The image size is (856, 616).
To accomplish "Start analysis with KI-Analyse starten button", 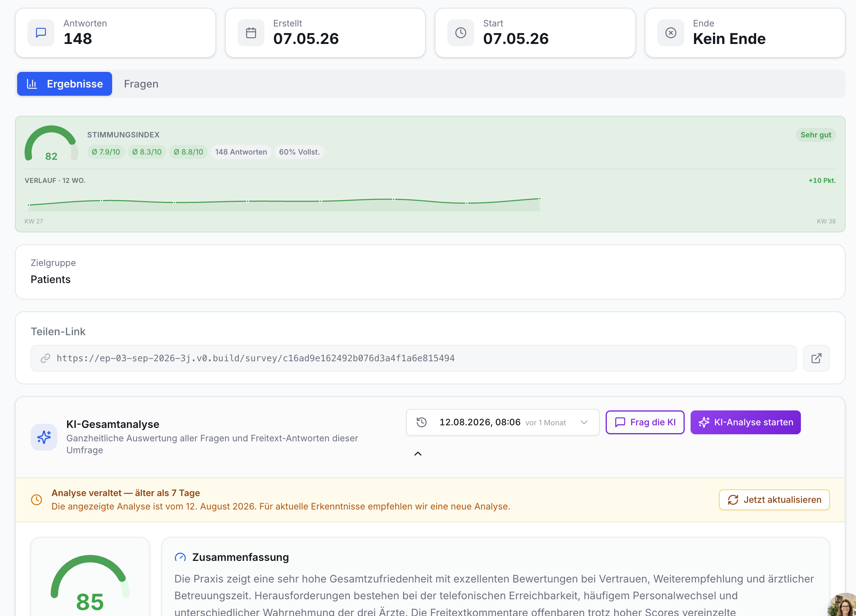I will [745, 422].
